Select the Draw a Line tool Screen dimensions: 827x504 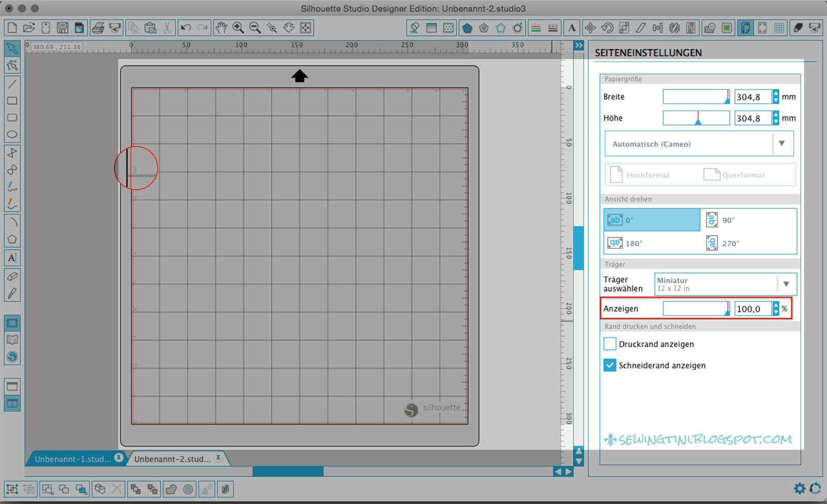coord(12,84)
